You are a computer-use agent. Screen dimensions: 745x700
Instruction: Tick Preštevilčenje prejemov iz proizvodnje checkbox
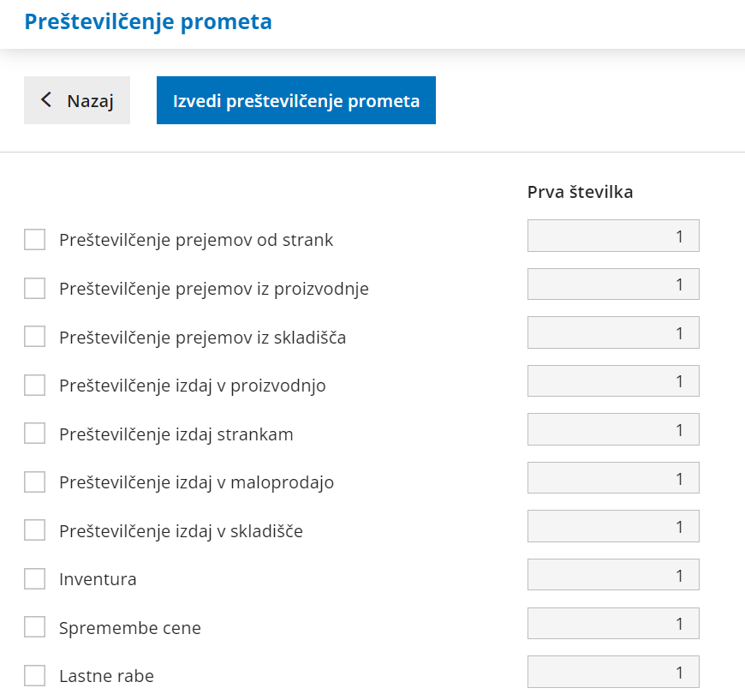(x=35, y=289)
